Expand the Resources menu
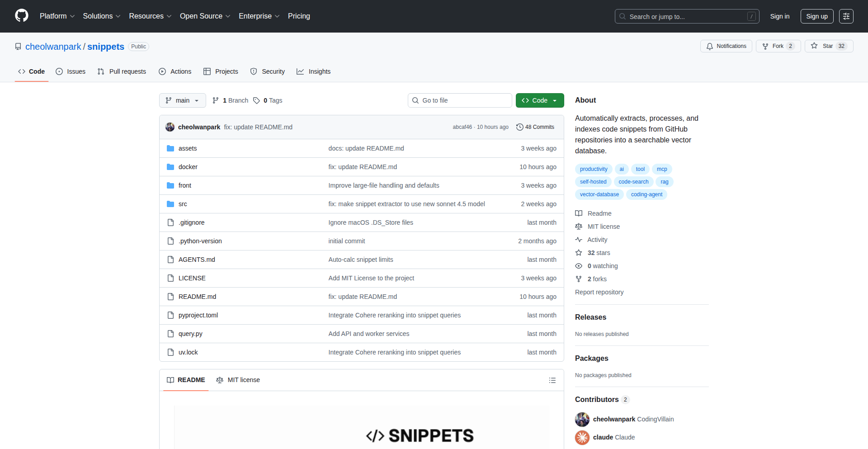The width and height of the screenshot is (868, 449). [150, 16]
